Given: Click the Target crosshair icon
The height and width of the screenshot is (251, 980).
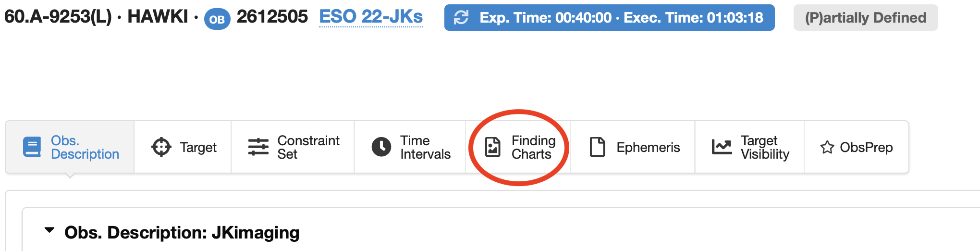Looking at the screenshot, I should coord(161,147).
